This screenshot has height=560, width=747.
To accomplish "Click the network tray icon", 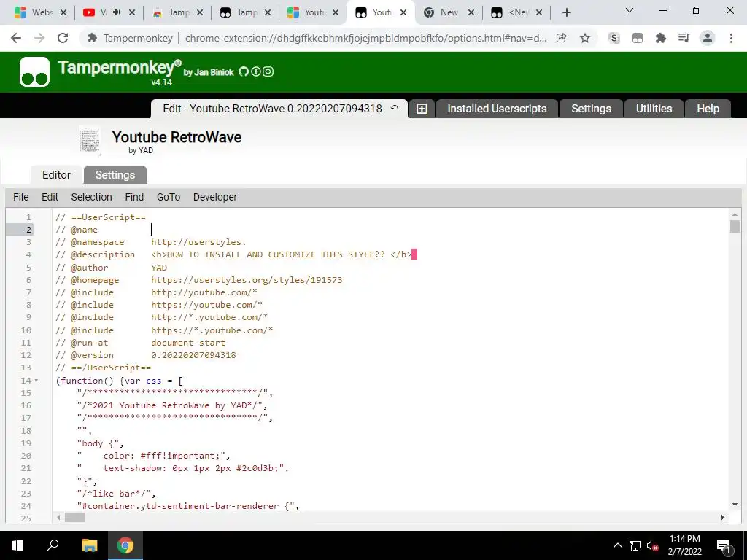I will 635,545.
